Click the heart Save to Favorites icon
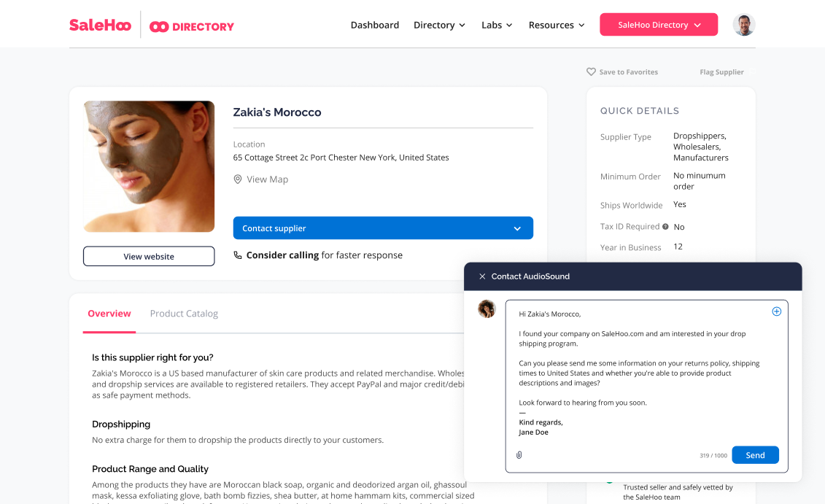 (x=591, y=71)
